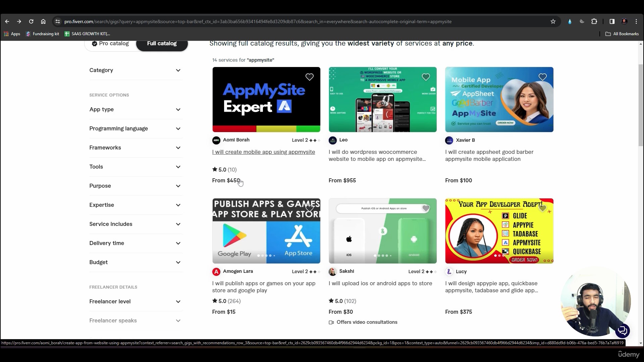Viewport: 644px width, 362px height.
Task: Open Amogen Lara's publish apps gig title
Action: pyautogui.click(x=263, y=287)
